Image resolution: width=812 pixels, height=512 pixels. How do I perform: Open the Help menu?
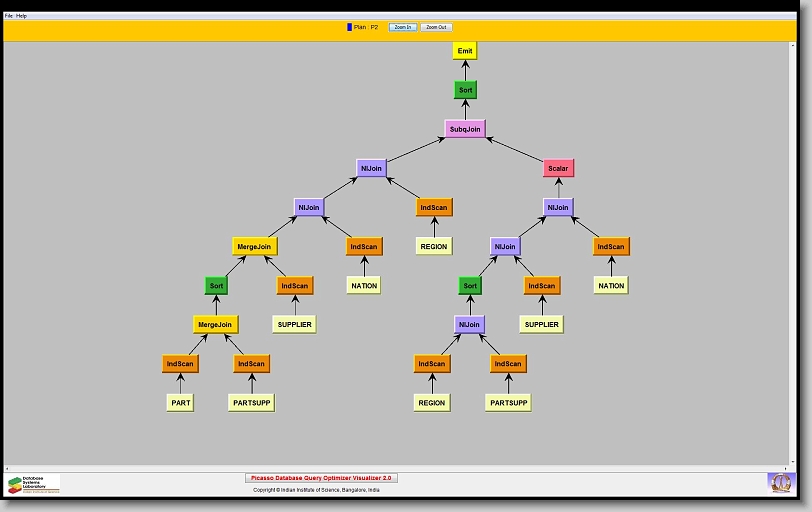(22, 16)
